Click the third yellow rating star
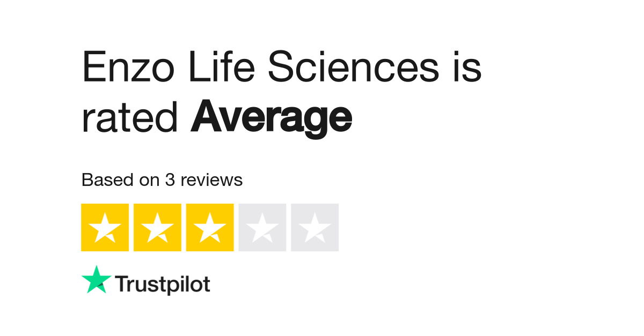Image resolution: width=644 pixels, height=336 pixels. (x=210, y=227)
